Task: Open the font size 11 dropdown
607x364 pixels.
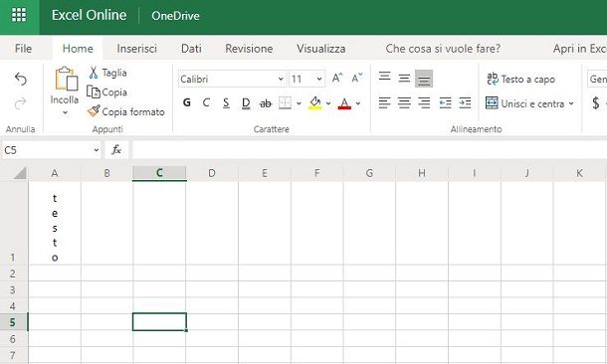Action: [x=319, y=80]
